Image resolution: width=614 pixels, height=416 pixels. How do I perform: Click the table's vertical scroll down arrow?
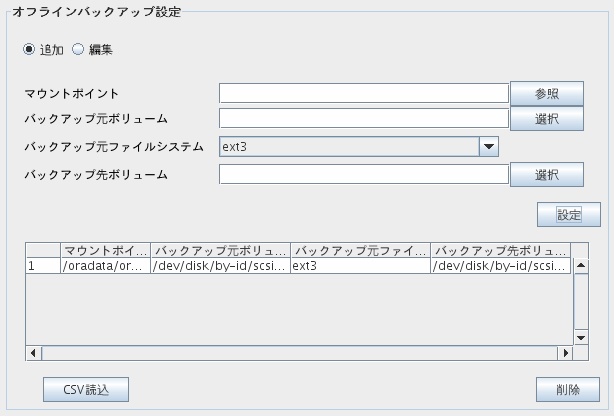click(581, 337)
